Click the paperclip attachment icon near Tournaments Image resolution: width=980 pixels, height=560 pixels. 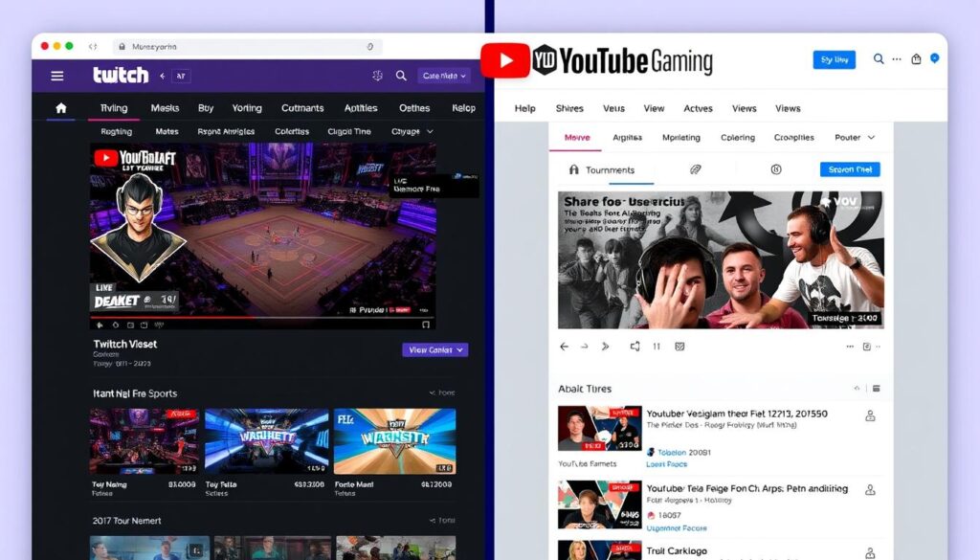click(x=695, y=169)
